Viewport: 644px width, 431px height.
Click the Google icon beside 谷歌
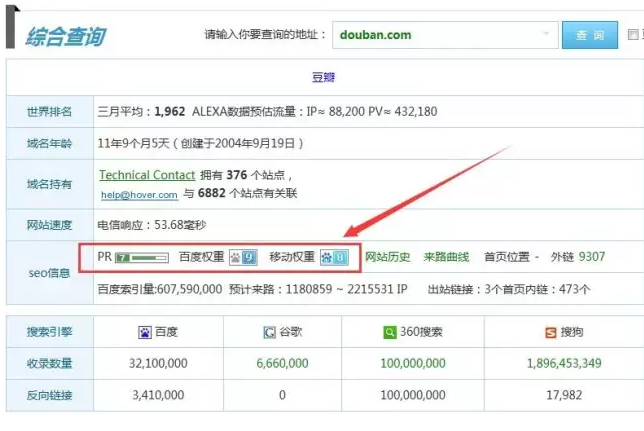(269, 332)
